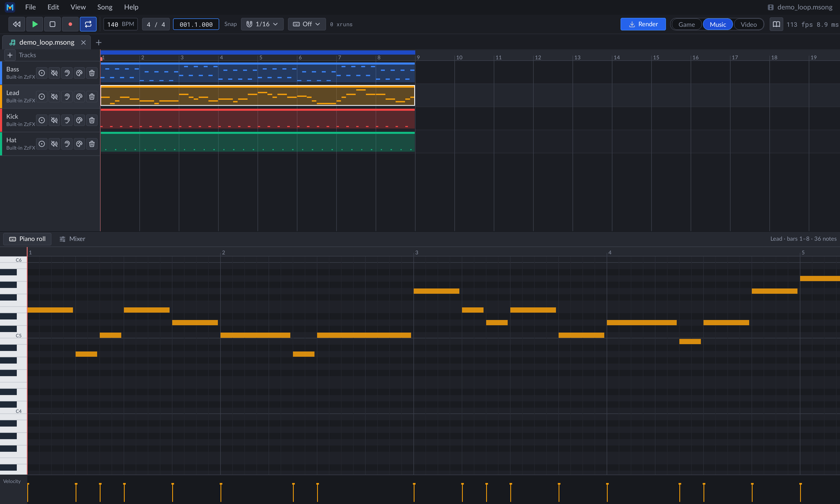
Task: Solo the Kick track with the ear icon
Action: click(67, 120)
